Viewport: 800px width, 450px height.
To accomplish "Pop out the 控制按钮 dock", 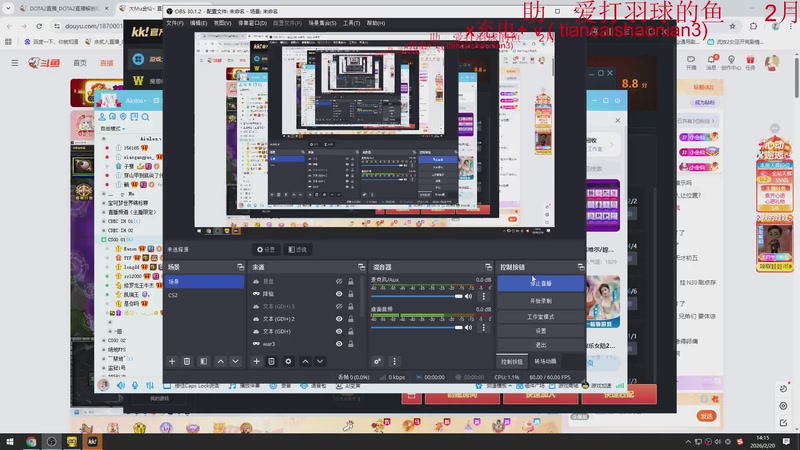I will click(581, 267).
